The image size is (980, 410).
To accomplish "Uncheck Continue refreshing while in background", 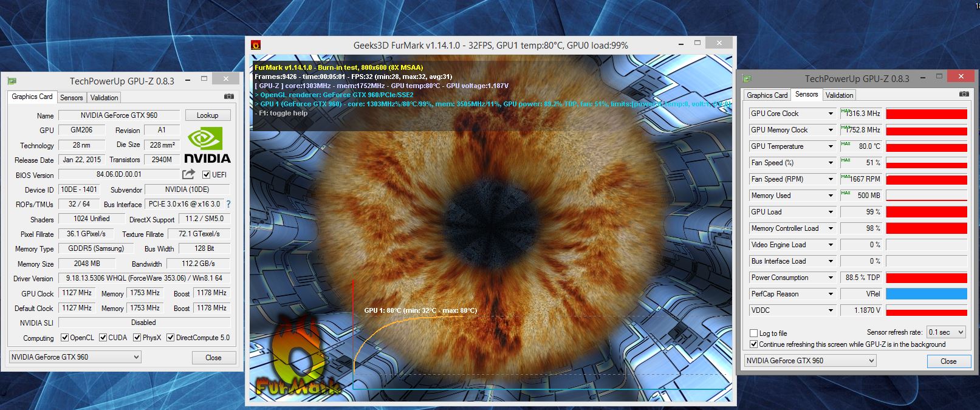I will [x=753, y=344].
